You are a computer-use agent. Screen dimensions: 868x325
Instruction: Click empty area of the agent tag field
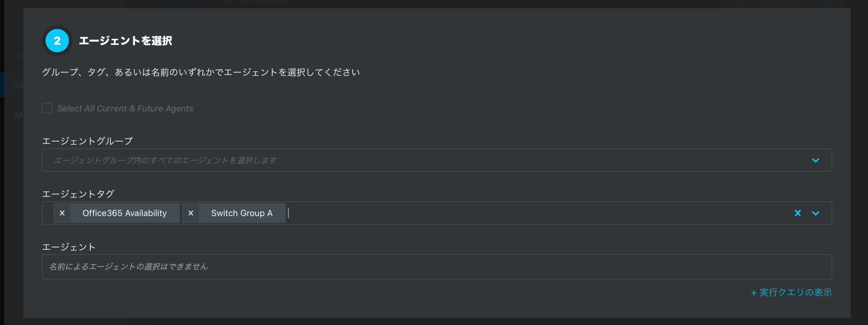(x=539, y=213)
